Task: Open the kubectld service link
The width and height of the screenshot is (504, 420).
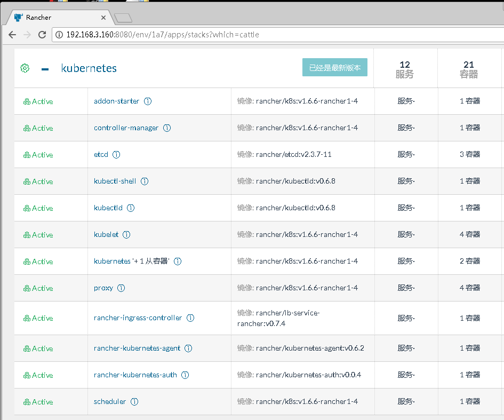Action: (108, 208)
